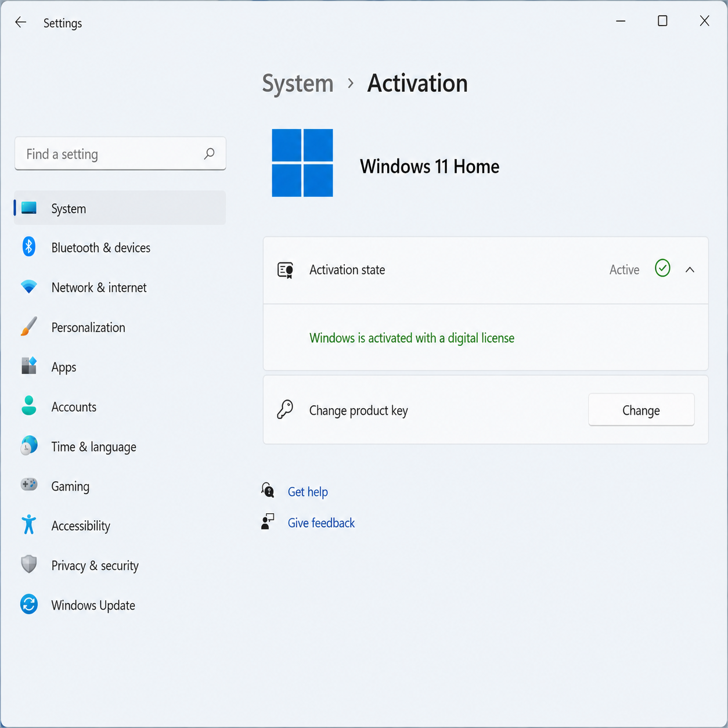
Task: Open the Apps settings page
Action: click(120, 367)
